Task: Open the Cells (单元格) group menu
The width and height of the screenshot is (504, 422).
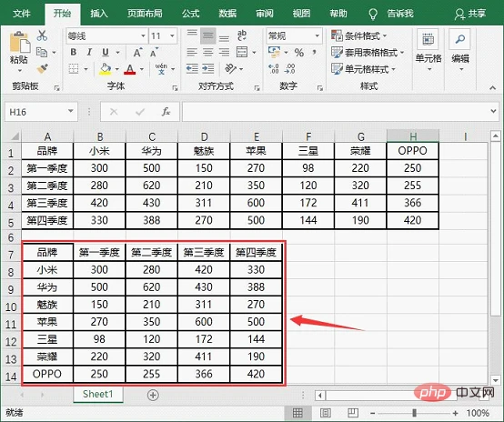Action: [428, 51]
